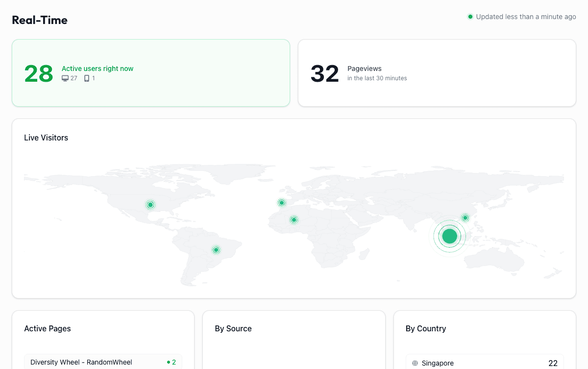Click the mobile phone icon next to count 1

click(86, 78)
